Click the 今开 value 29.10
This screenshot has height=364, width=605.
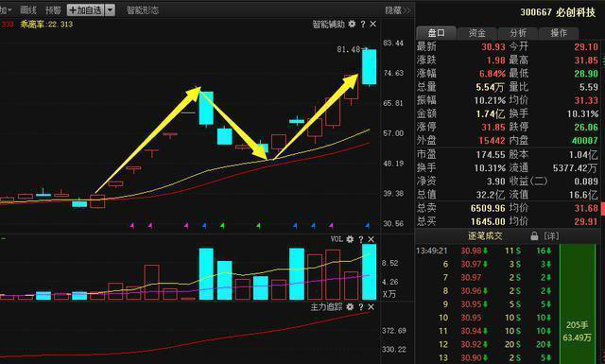pos(586,47)
